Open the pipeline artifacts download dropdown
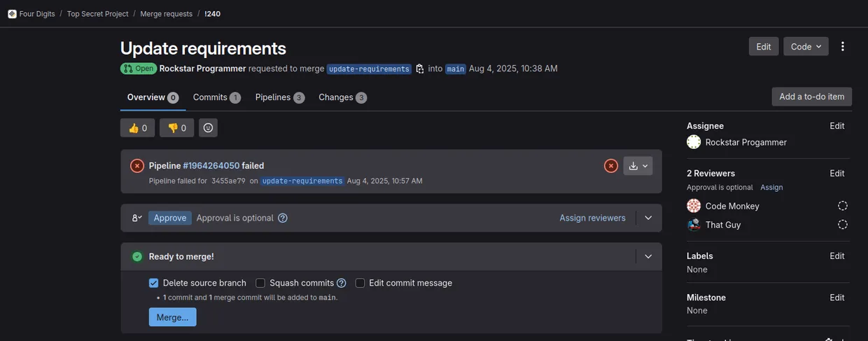This screenshot has width=868, height=341. click(x=638, y=166)
